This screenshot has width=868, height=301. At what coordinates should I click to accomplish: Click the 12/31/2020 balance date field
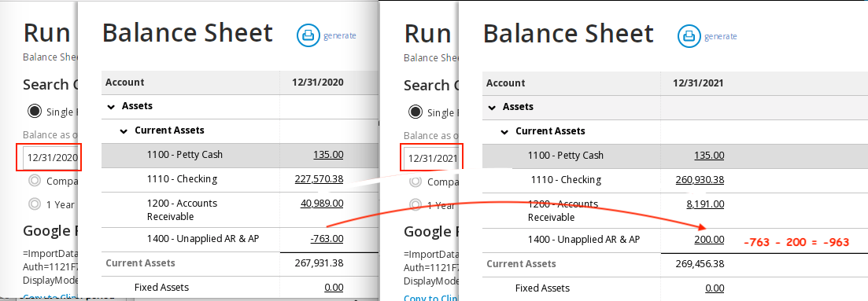coord(50,157)
